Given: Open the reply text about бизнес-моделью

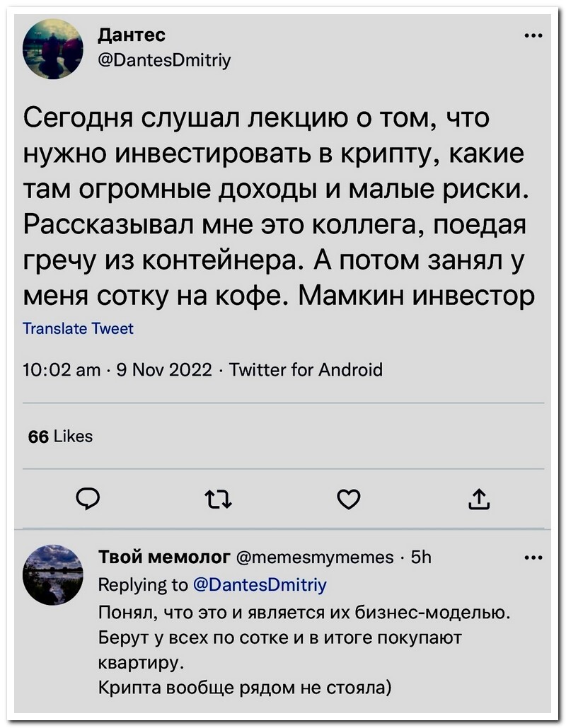Looking at the screenshot, I should point(304,650).
